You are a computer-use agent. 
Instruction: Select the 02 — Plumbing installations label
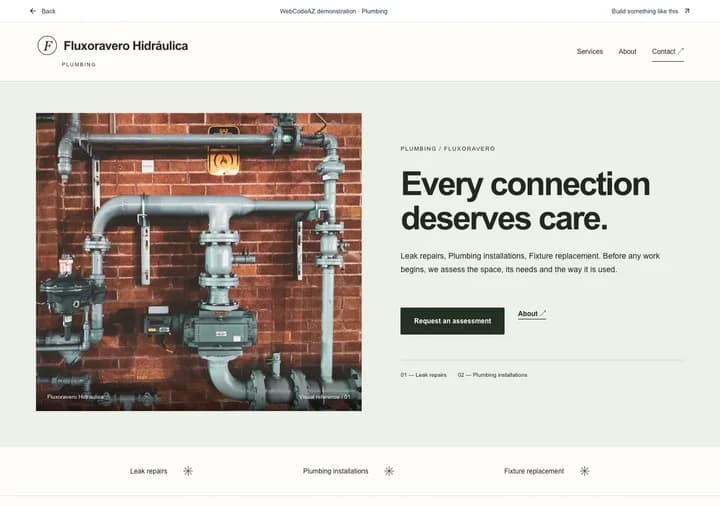pos(492,375)
